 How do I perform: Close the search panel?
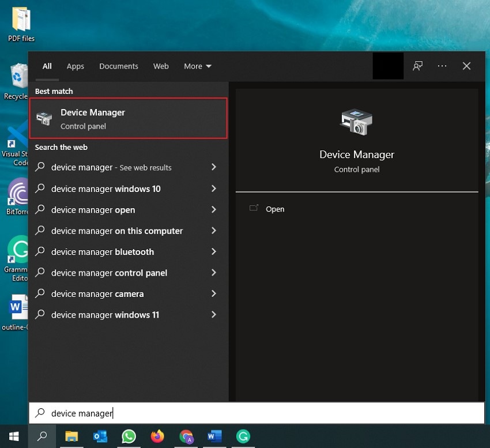(466, 66)
